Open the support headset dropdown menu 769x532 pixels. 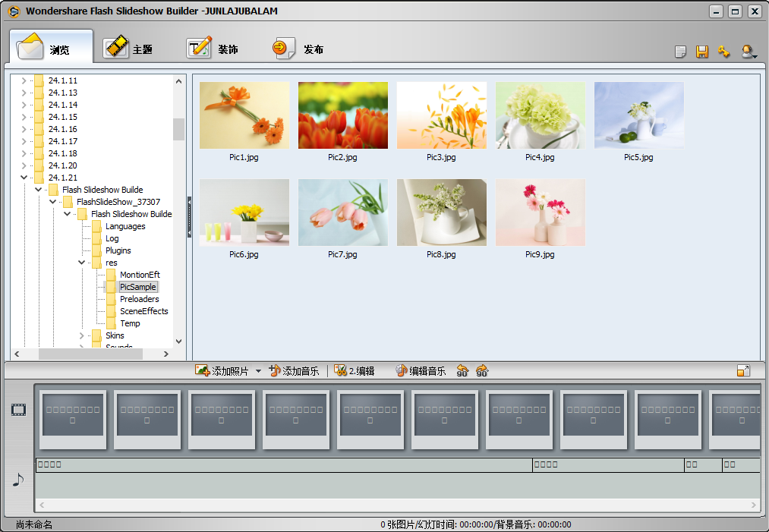[x=749, y=52]
